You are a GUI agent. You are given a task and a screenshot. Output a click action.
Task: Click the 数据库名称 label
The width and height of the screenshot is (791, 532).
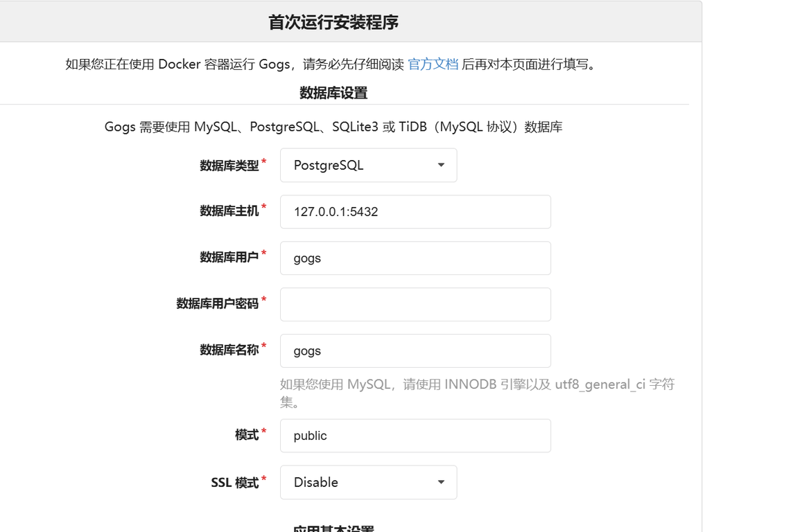click(229, 350)
